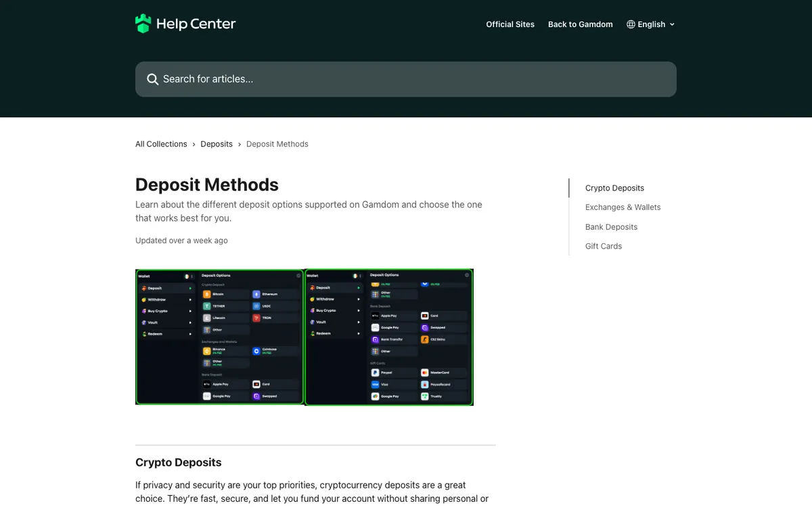Open the Deposits breadcrumb link

click(x=217, y=144)
